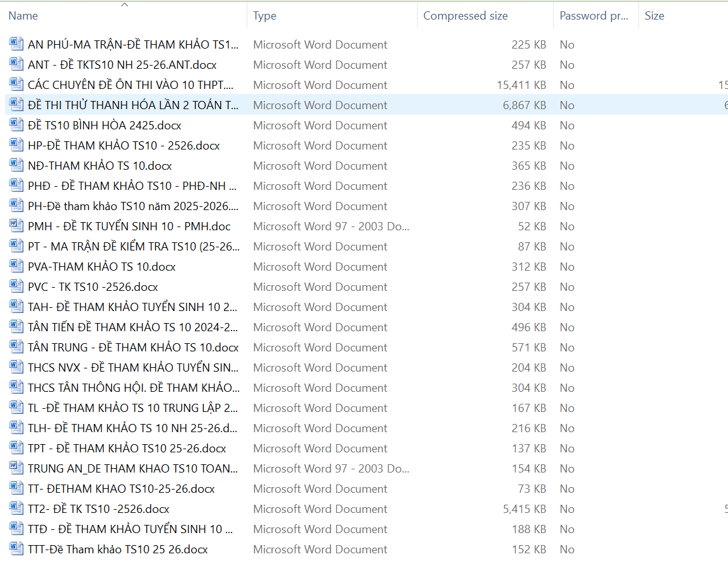Screen dimensions: 728x576
Task: Click icon of TRUNG AN_DE THAM KHAO file
Action: 16,468
